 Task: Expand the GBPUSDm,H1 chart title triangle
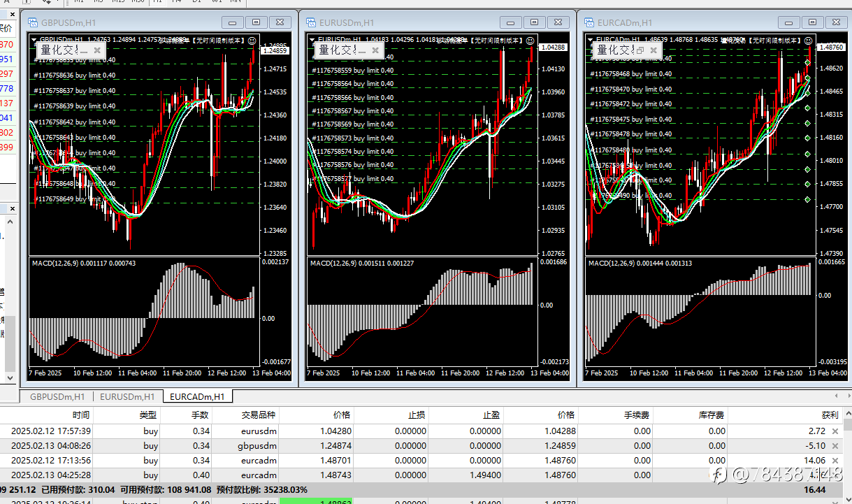[x=34, y=40]
